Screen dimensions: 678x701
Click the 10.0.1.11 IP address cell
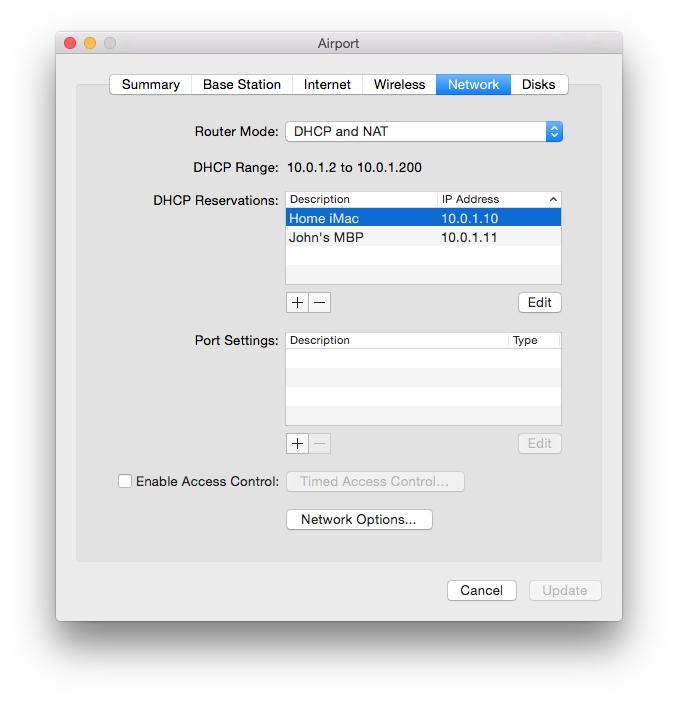tap(469, 237)
